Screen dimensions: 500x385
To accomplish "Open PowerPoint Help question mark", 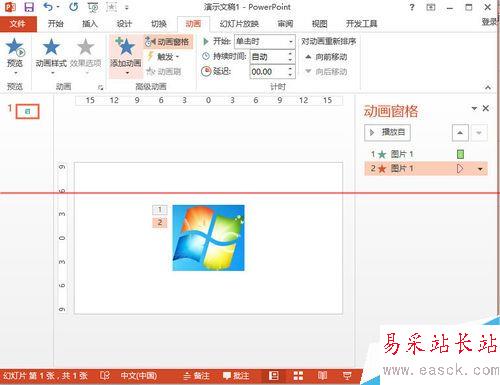I will coord(412,7).
